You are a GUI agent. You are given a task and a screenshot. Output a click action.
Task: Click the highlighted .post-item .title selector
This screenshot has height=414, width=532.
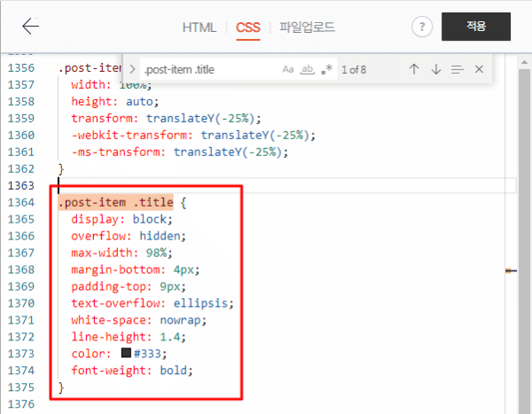[115, 203]
